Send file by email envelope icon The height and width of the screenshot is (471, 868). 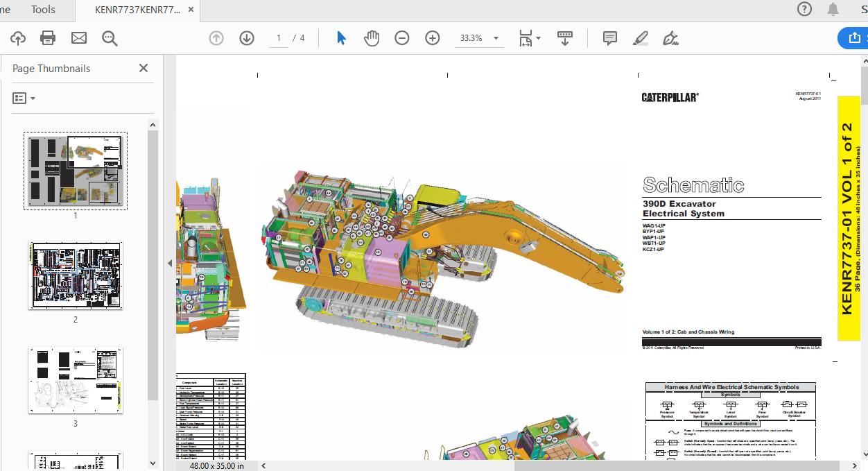(79, 38)
